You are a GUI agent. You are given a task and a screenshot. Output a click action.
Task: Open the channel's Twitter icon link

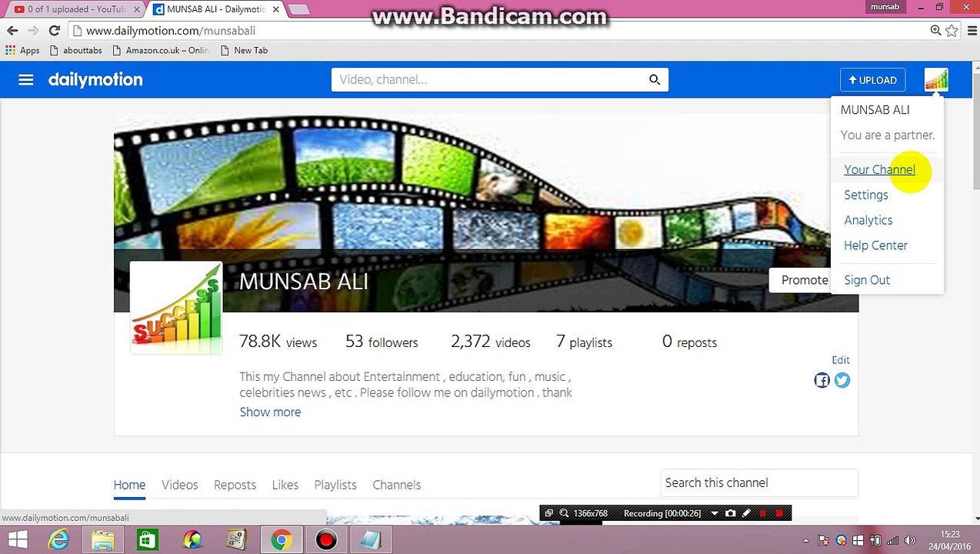[x=842, y=380]
